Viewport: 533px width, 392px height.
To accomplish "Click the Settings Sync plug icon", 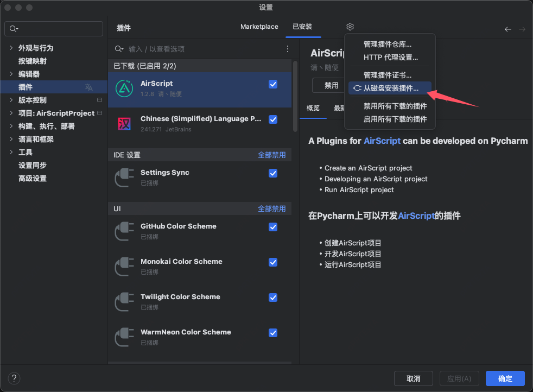I will coord(124,178).
